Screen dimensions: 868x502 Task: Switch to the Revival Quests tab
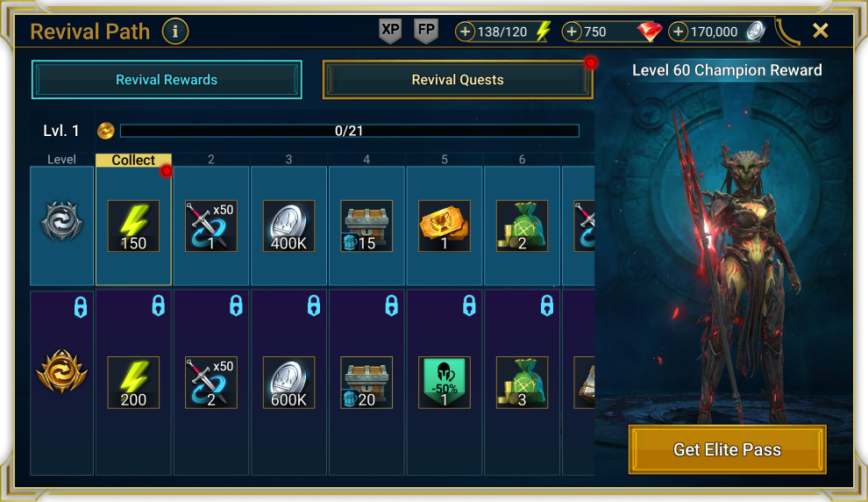click(458, 80)
